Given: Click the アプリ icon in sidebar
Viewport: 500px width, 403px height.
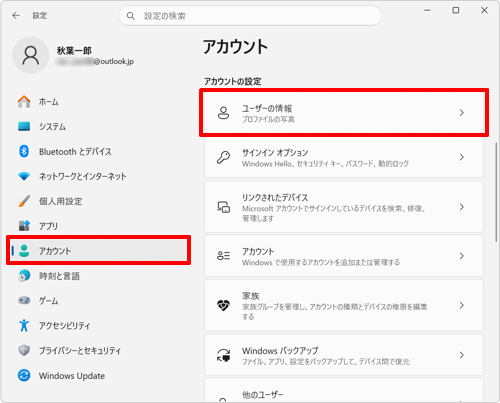Looking at the screenshot, I should [24, 226].
